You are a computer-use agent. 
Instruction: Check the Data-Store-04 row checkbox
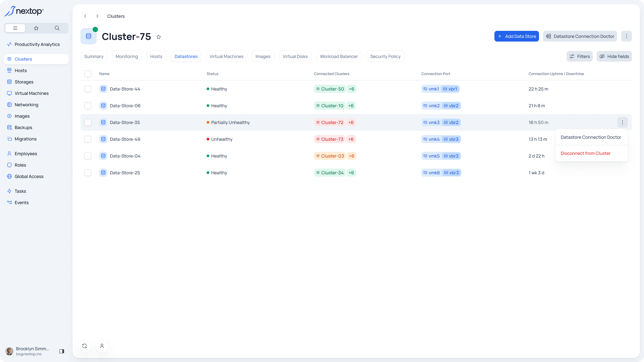coord(88,156)
